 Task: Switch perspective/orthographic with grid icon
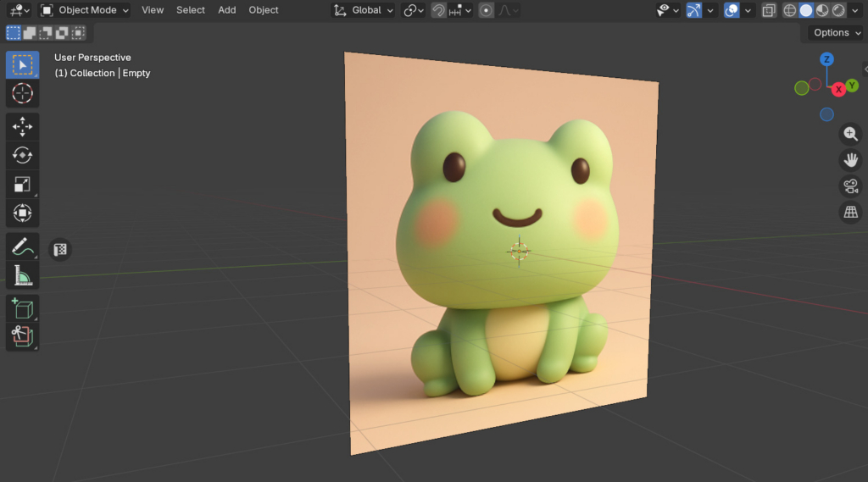click(x=850, y=212)
